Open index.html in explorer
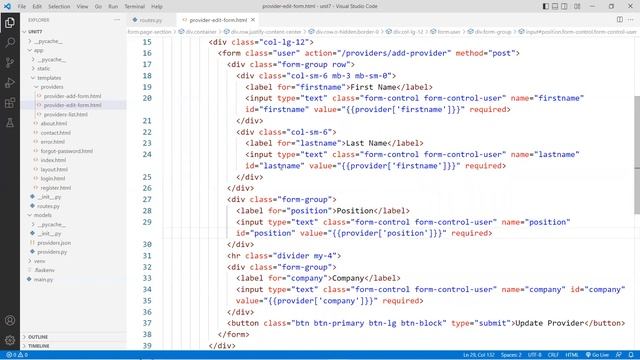 coord(53,160)
